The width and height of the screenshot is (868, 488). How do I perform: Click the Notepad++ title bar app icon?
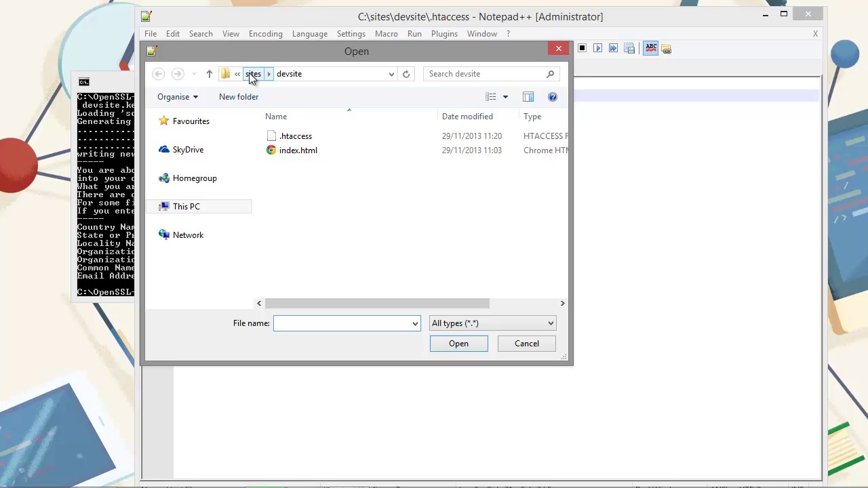(146, 16)
